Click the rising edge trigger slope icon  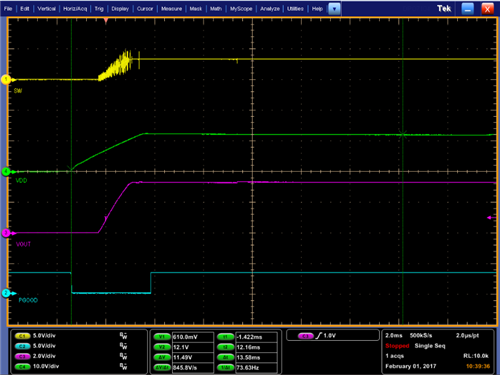coord(319,336)
